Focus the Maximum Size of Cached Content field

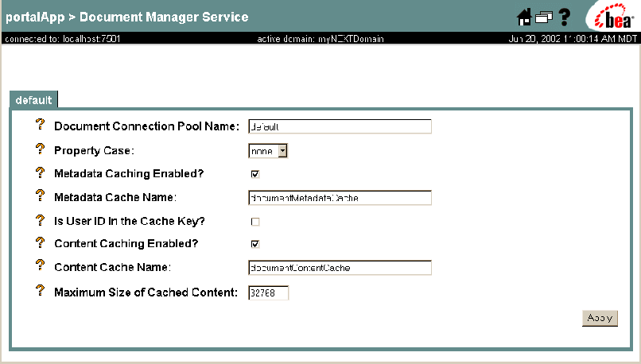point(268,293)
